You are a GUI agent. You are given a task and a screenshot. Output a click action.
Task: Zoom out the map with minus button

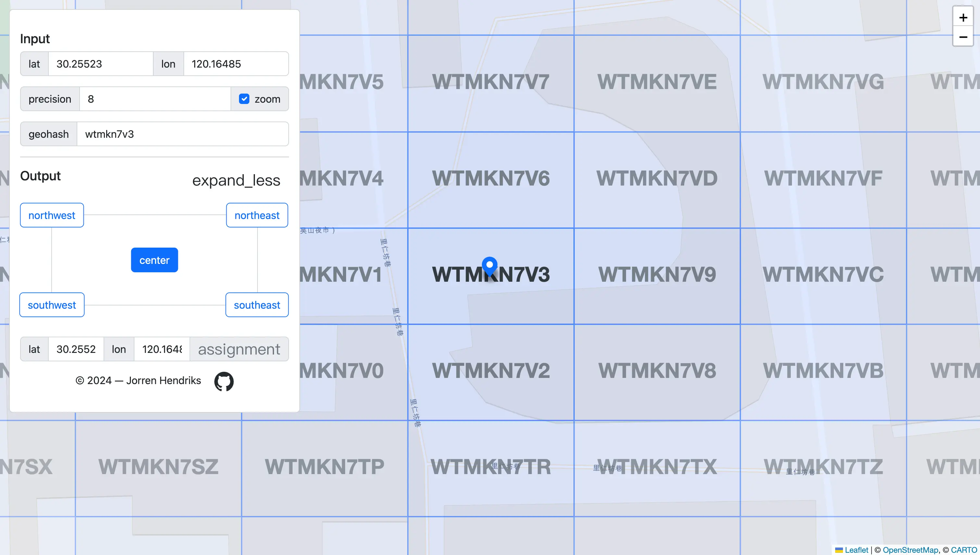(963, 37)
